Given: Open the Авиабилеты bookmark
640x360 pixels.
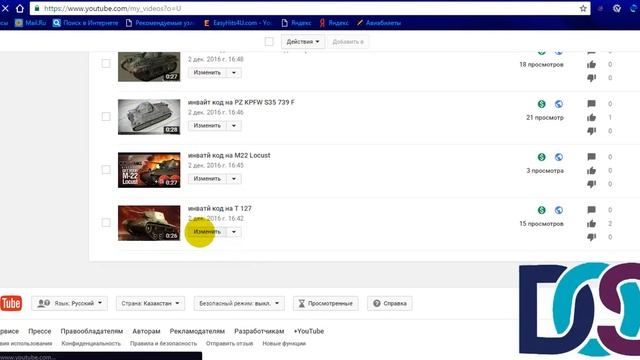Looking at the screenshot, I should (x=379, y=23).
